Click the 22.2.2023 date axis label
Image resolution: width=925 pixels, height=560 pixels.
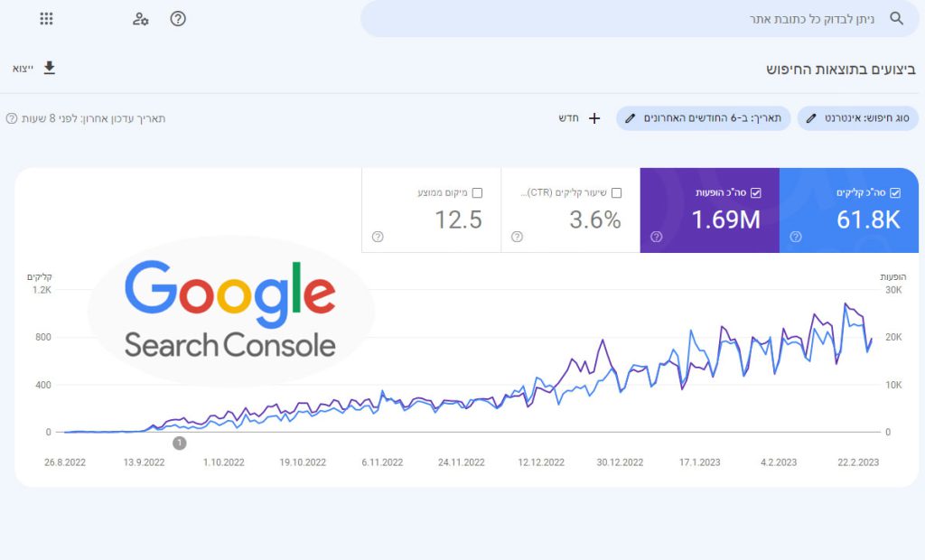858,462
